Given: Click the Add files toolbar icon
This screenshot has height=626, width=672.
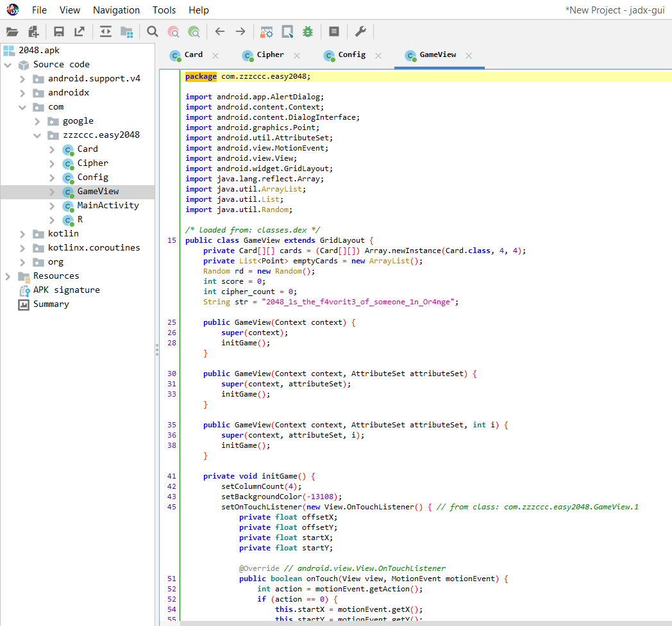Looking at the screenshot, I should [x=33, y=31].
